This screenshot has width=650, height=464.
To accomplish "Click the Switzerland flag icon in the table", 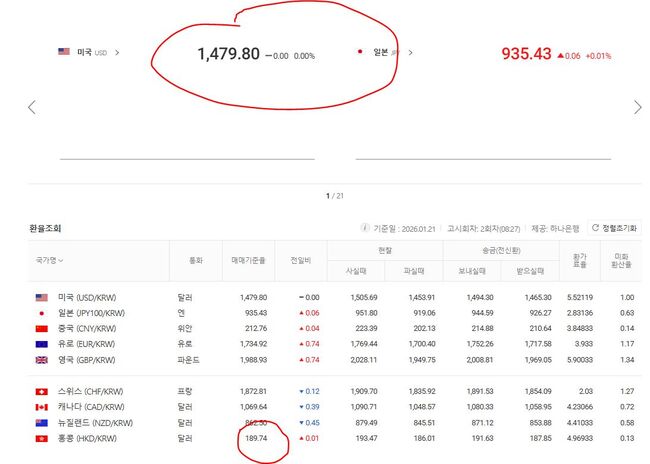I will pos(42,391).
